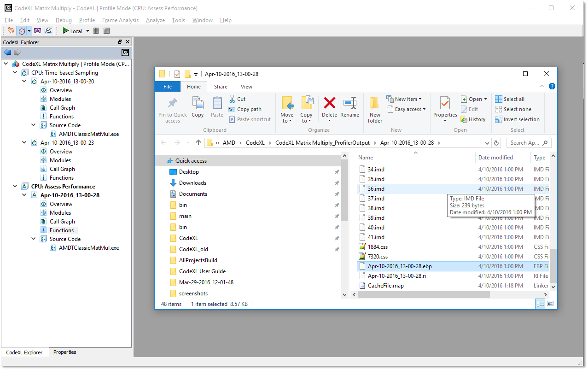
Task: Click the large Copy ribbon button
Action: [198, 107]
